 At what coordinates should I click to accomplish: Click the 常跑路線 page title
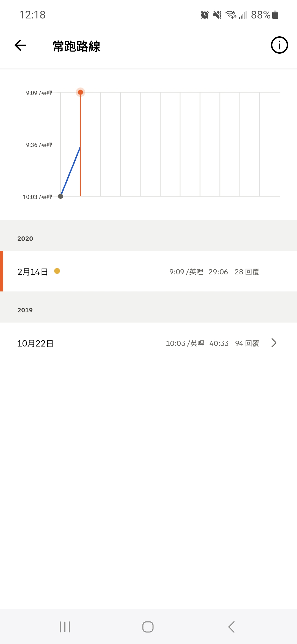(x=76, y=46)
